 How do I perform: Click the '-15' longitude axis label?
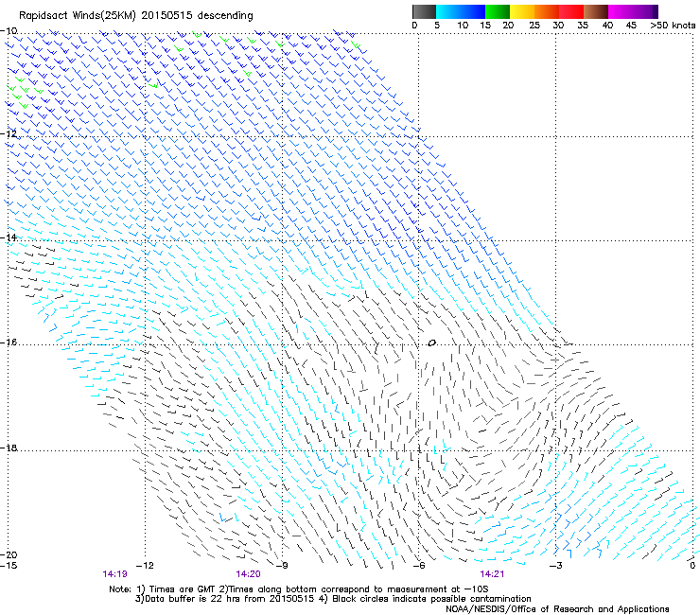click(x=9, y=566)
